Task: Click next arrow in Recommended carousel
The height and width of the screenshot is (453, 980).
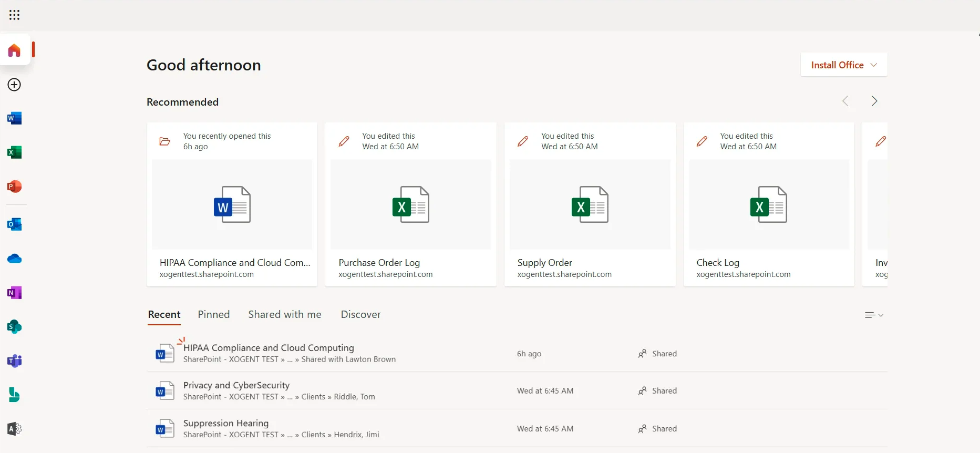Action: 874,101
